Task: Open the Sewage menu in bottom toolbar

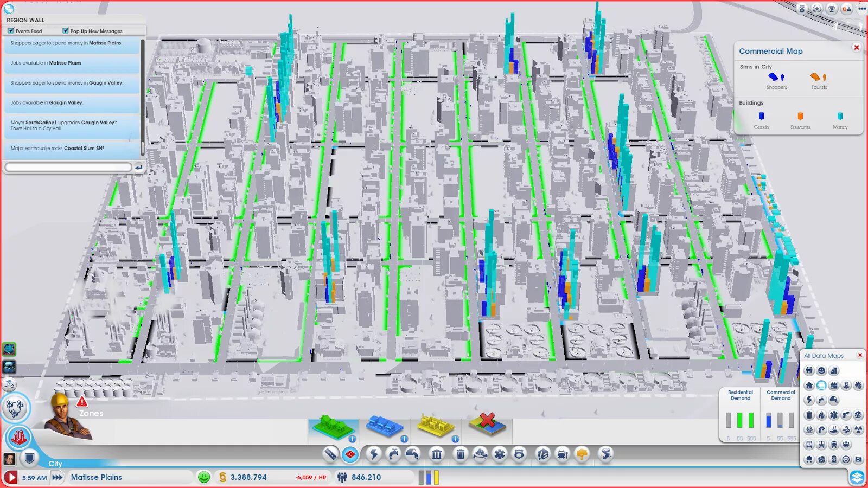Action: tap(412, 454)
